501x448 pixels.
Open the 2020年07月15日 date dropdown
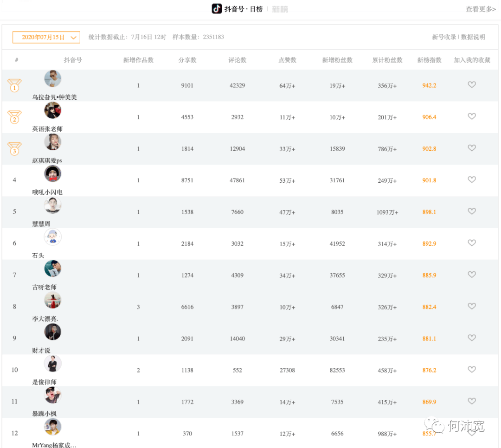point(46,37)
